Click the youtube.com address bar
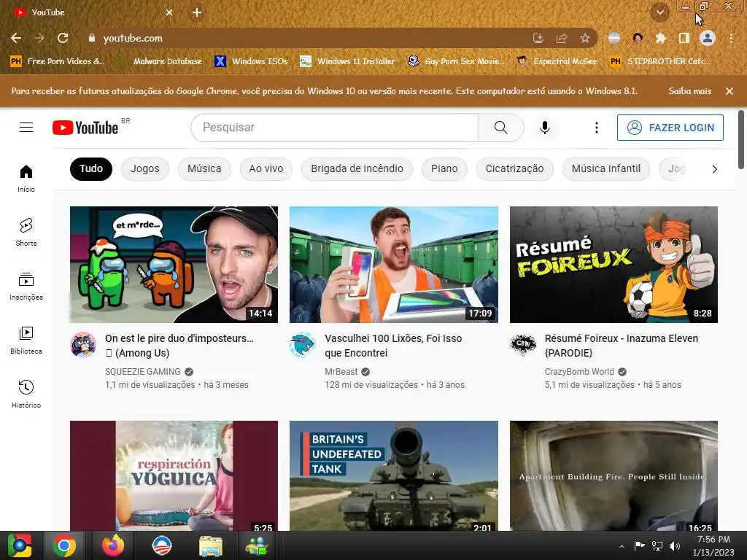This screenshot has height=560, width=747. point(305,38)
